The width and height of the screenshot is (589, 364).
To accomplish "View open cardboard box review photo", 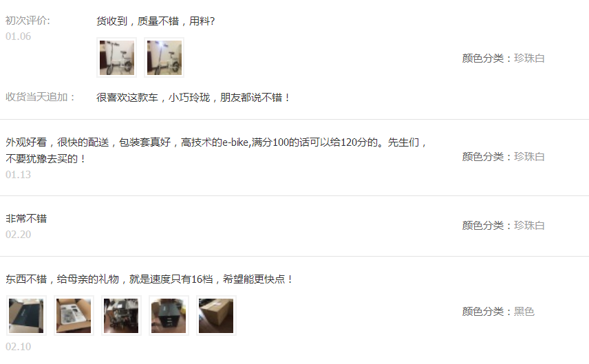I will (74, 316).
